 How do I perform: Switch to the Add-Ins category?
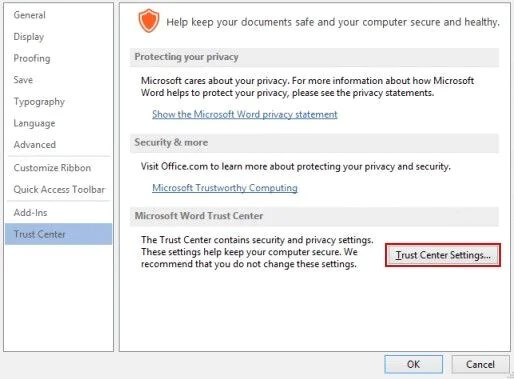pyautogui.click(x=30, y=212)
